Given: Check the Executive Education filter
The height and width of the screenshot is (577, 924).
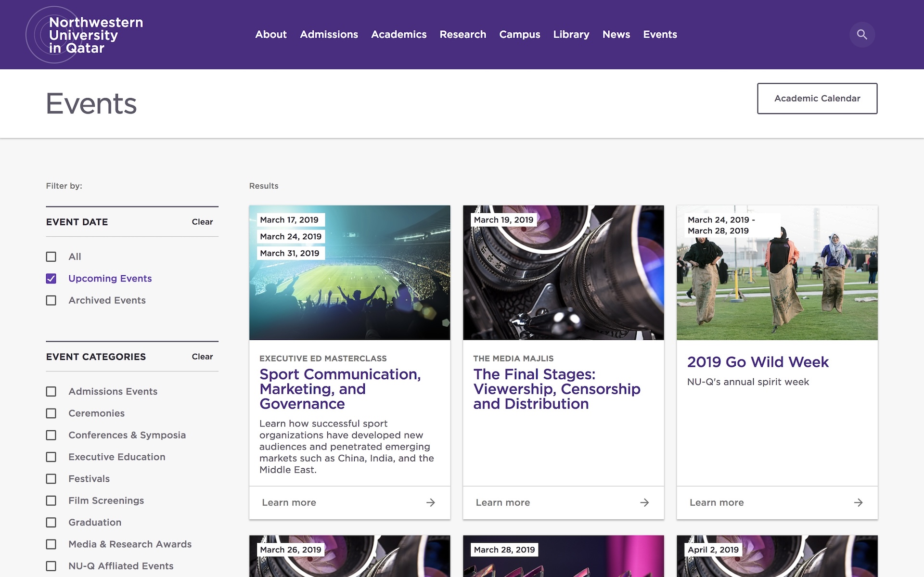Looking at the screenshot, I should [x=51, y=457].
